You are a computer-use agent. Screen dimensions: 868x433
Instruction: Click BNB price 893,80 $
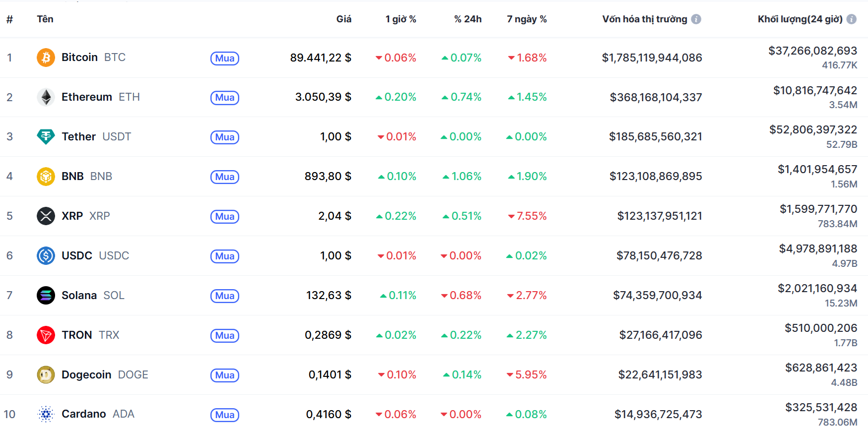click(x=328, y=176)
